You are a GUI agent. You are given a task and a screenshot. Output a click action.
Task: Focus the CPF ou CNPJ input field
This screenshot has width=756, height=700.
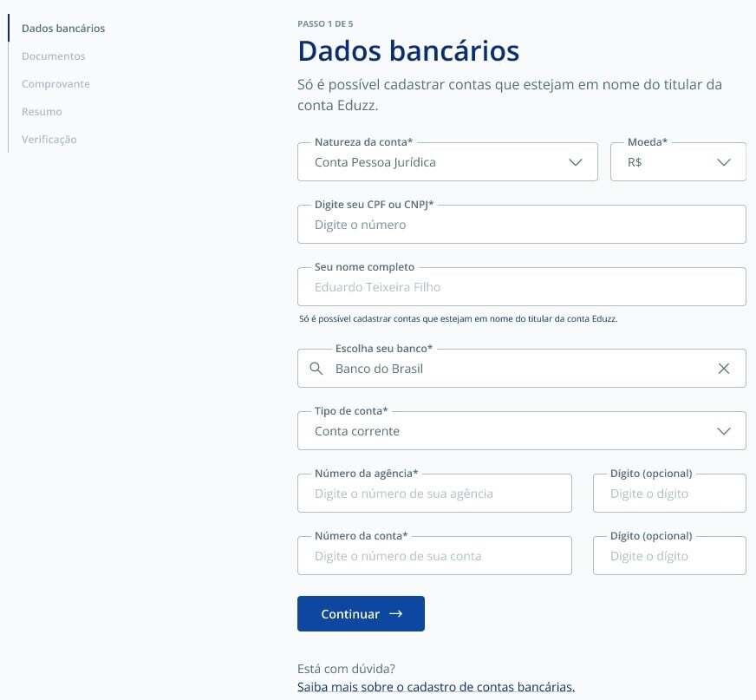click(x=521, y=225)
